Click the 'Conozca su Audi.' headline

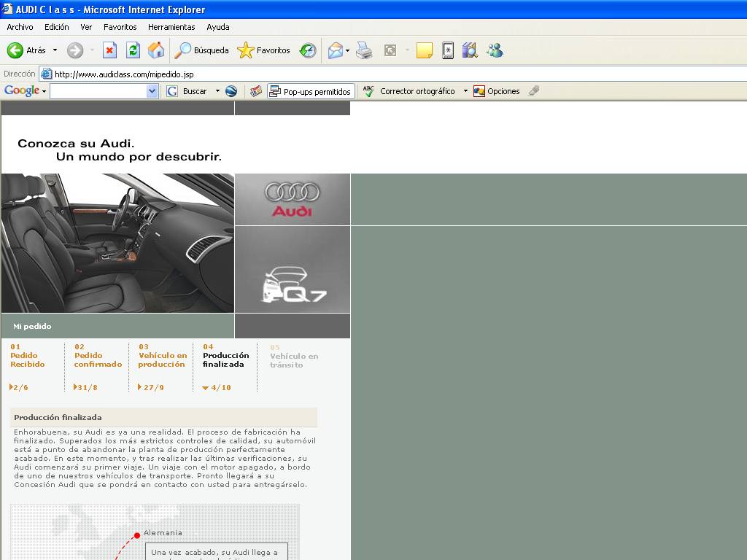76,144
